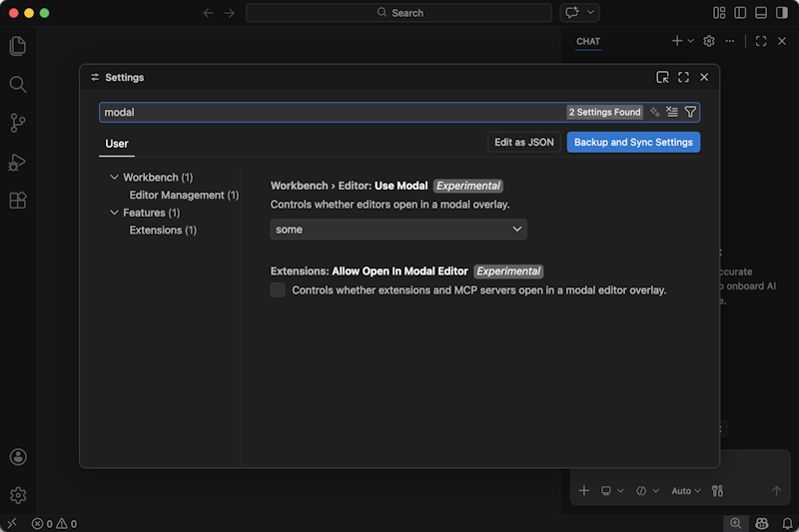Open the Search view in activity bar
The image size is (799, 532).
[x=18, y=84]
